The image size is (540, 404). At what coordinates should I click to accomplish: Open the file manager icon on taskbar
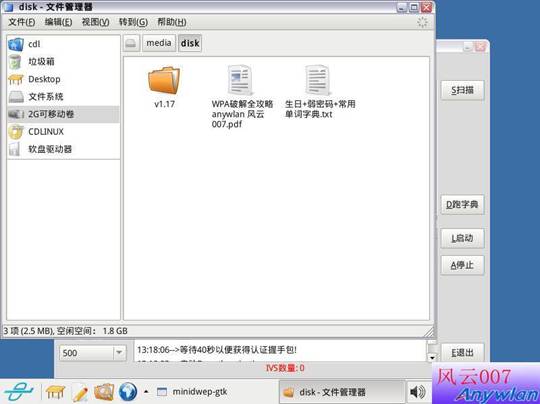point(104,392)
